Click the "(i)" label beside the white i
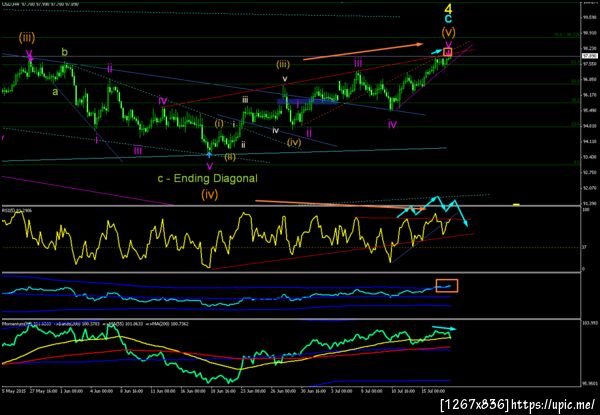 point(219,124)
